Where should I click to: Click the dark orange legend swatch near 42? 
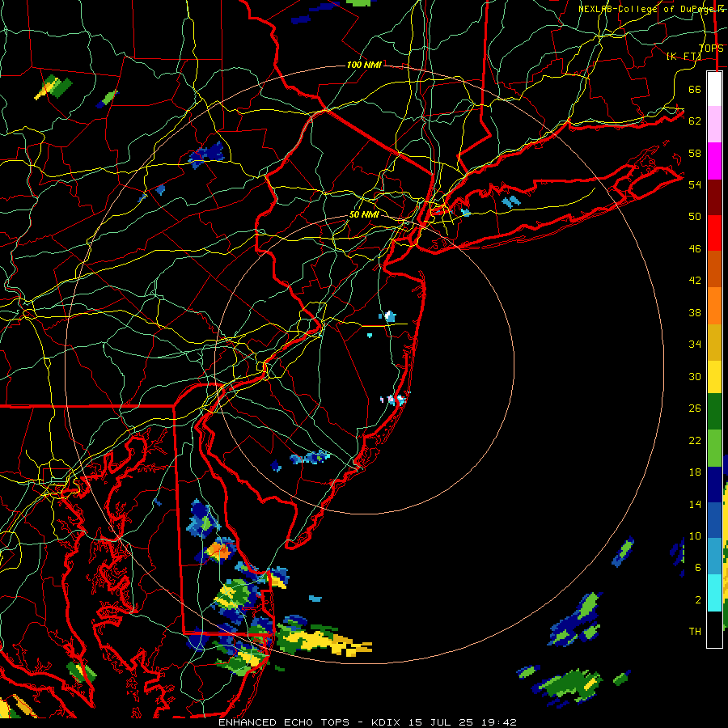click(x=714, y=269)
